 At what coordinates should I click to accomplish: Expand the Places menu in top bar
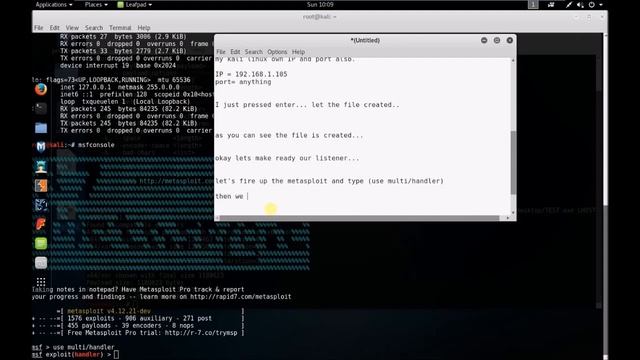(x=96, y=5)
